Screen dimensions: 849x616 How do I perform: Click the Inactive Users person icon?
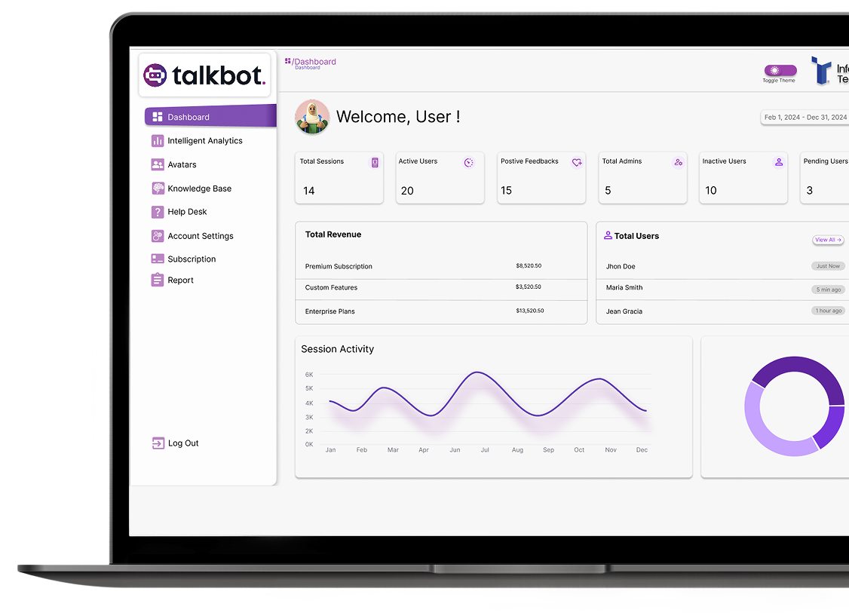(x=779, y=162)
